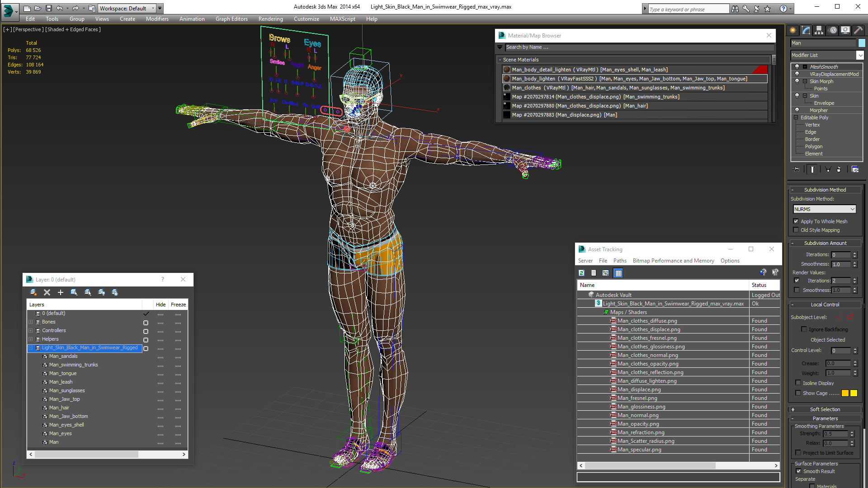The width and height of the screenshot is (868, 488).
Task: Click the Hide column header in Layer dialog
Action: [160, 305]
